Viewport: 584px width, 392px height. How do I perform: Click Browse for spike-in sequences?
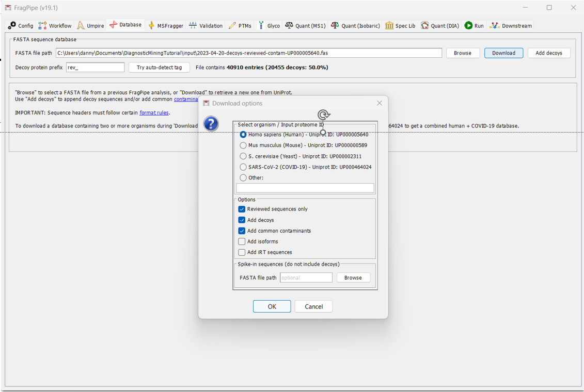click(x=353, y=277)
